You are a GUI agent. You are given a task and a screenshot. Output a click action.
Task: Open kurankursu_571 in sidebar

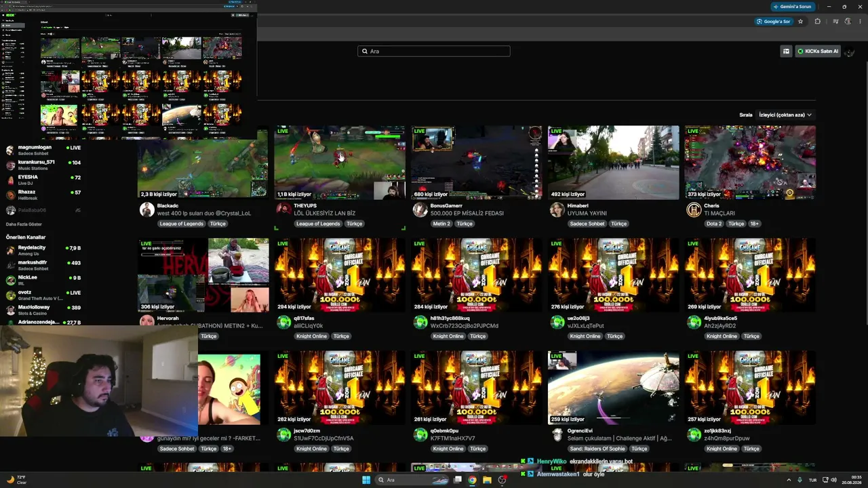(x=43, y=165)
